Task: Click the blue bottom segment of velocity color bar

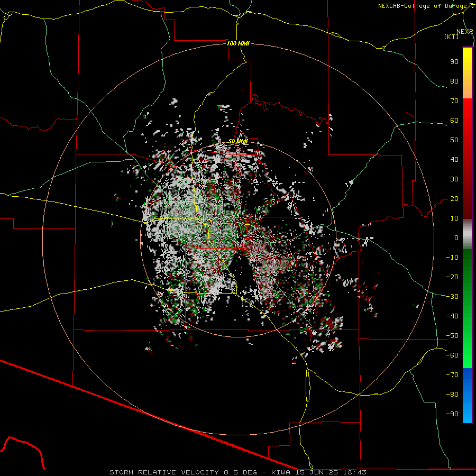Action: [x=467, y=396]
